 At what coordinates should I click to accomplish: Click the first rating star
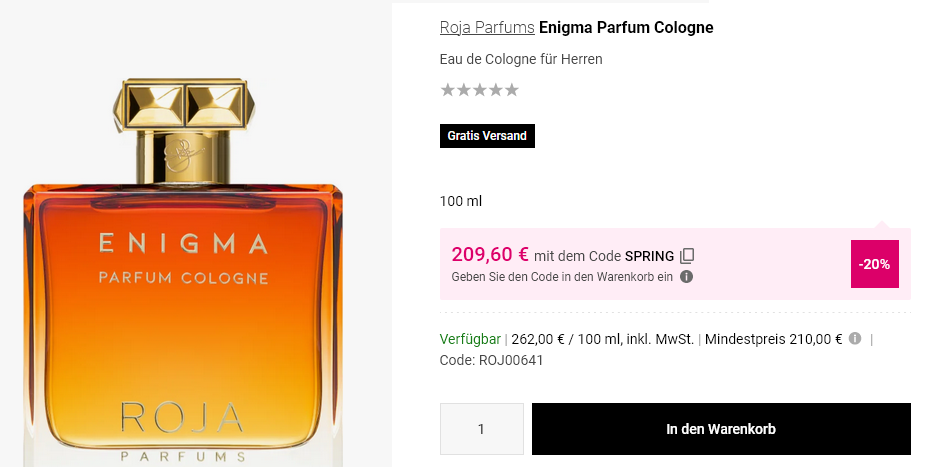(x=447, y=90)
